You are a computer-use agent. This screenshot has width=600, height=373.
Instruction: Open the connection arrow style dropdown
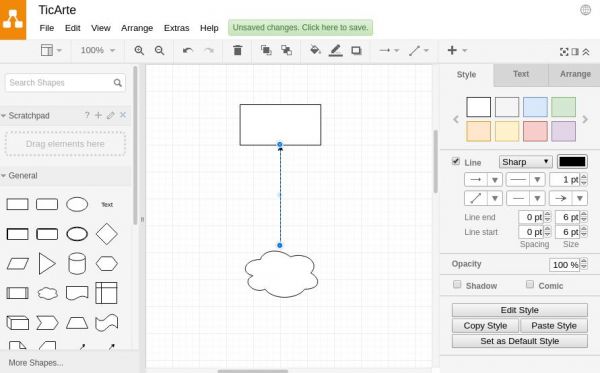389,50
